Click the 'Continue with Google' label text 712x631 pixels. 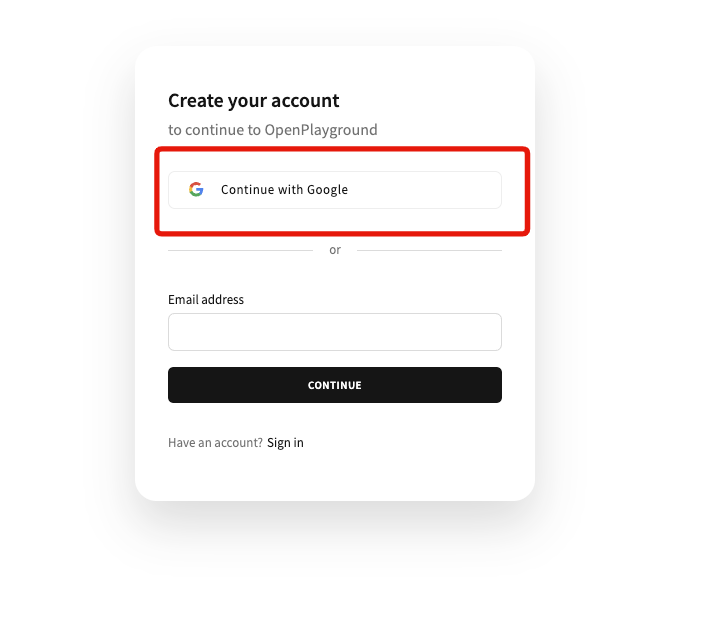click(284, 190)
